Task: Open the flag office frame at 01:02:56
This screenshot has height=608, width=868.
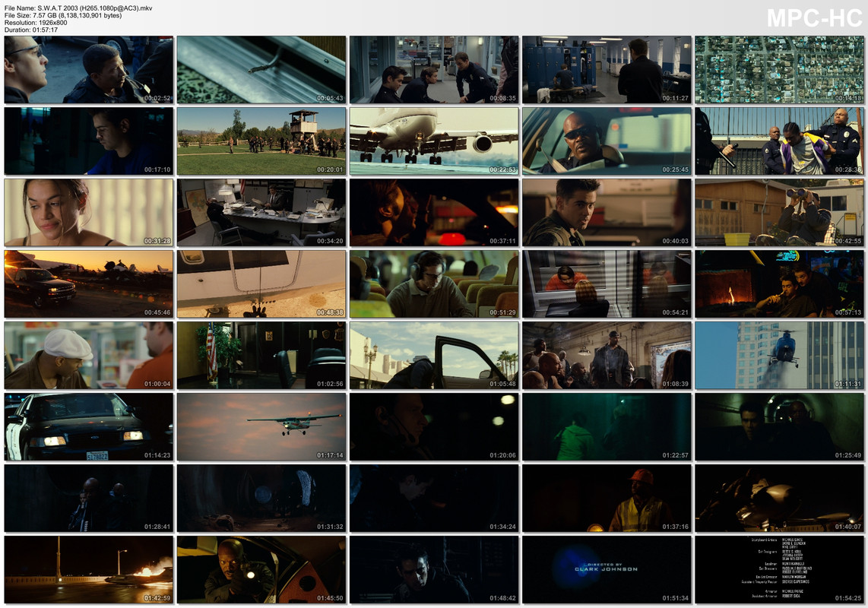Action: tap(261, 356)
